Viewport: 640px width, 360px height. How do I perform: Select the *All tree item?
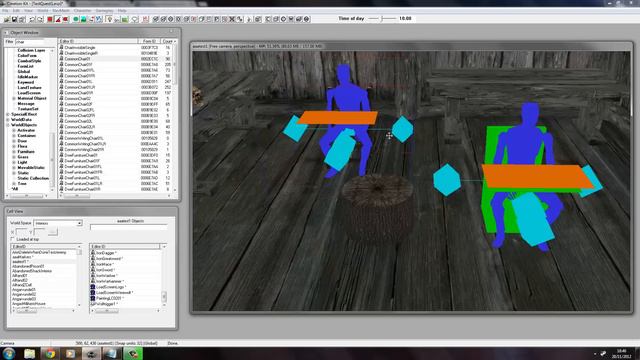click(15, 189)
